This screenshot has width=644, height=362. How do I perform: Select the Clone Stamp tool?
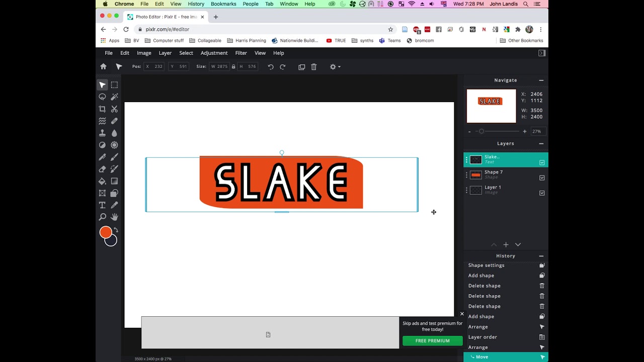click(102, 133)
